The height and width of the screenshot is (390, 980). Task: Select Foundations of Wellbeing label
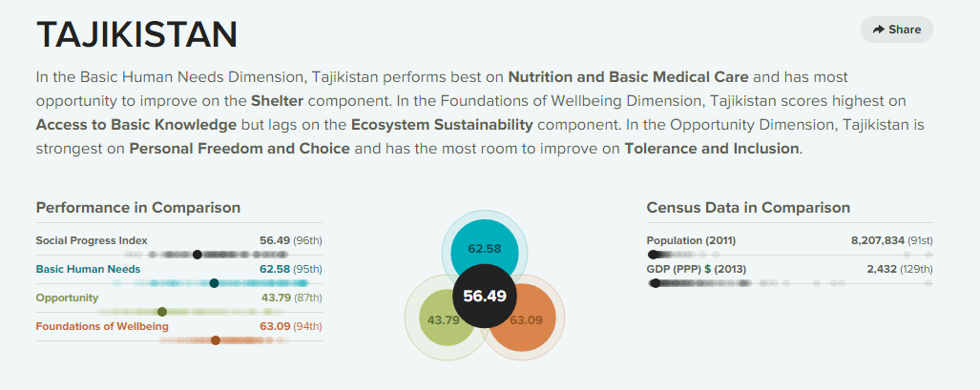(102, 326)
